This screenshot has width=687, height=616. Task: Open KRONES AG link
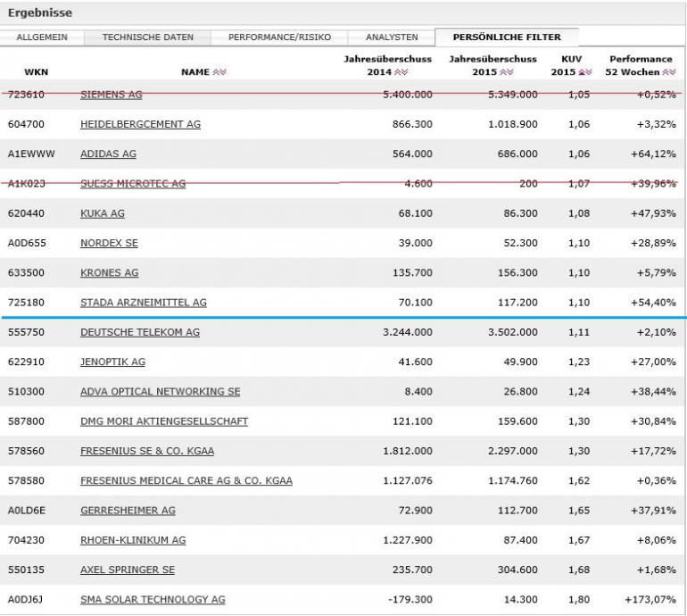[x=109, y=273]
